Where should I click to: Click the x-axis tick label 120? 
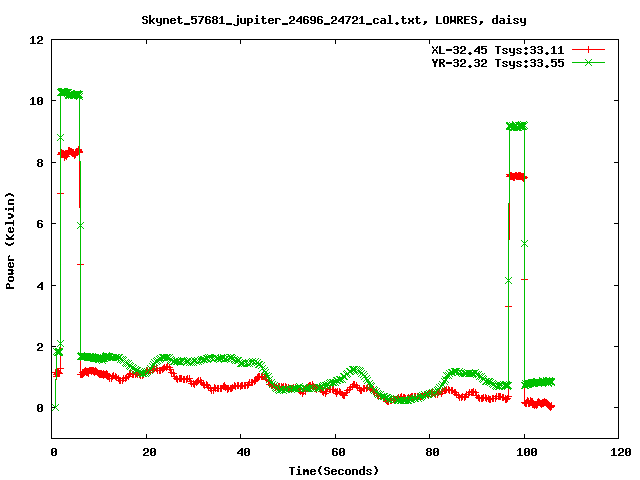click(x=621, y=452)
